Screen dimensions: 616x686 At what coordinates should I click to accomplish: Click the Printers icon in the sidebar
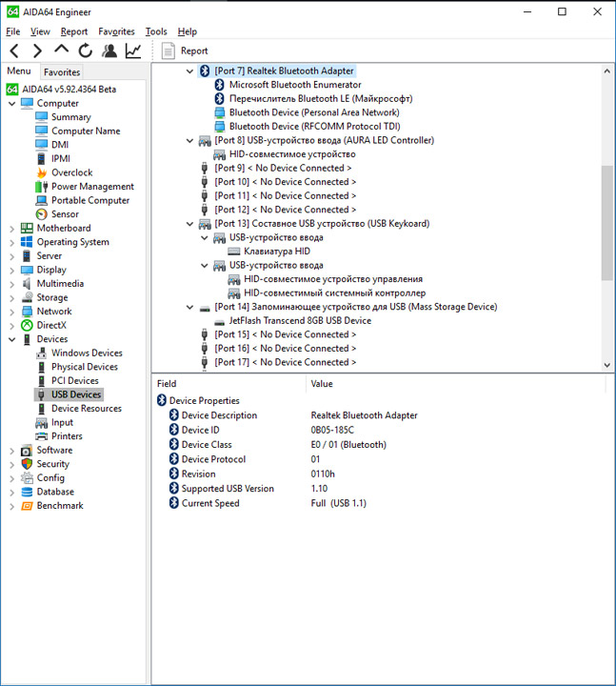pyautogui.click(x=42, y=436)
